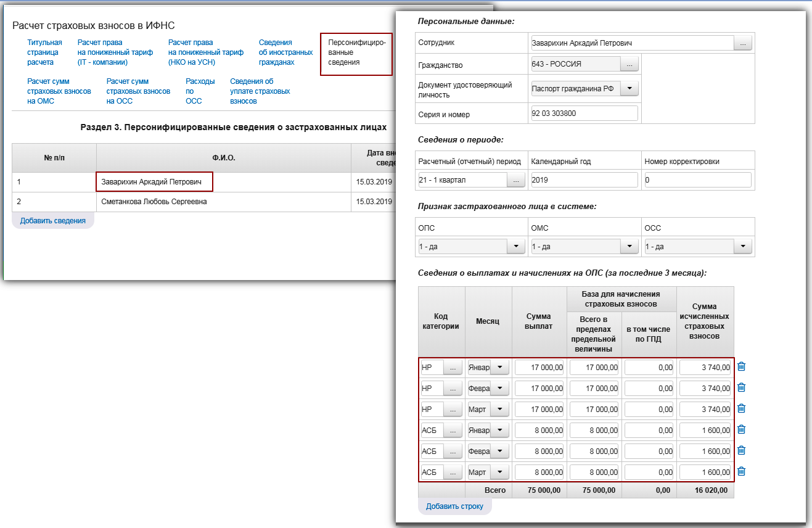812x528 pixels.
Task: Open period picker next to 21 - 1 квартал
Action: [516, 179]
